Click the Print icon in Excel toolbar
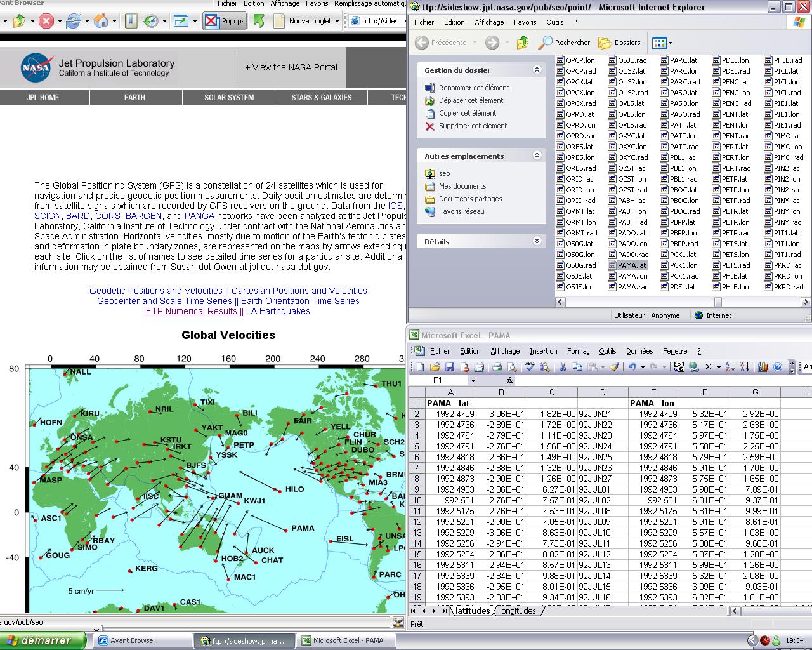This screenshot has height=650, width=812. [x=497, y=367]
